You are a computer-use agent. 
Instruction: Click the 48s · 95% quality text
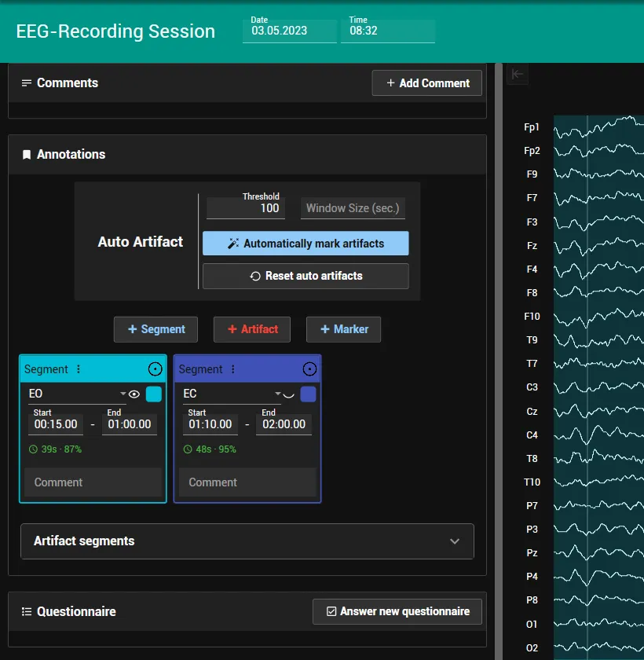tap(216, 449)
